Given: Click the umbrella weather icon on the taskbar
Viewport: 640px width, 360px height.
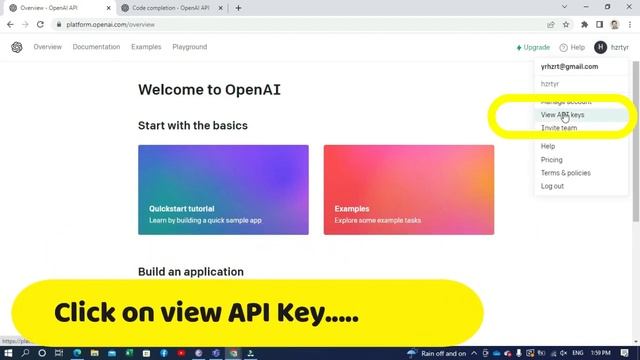Looking at the screenshot, I should click(411, 353).
